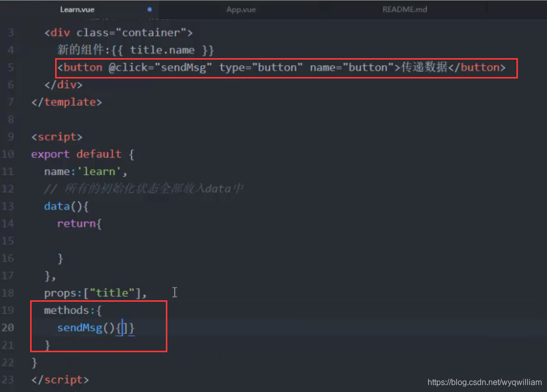Viewport: 547px width, 392px height.
Task: Place cursor on 'export default {' line
Action: tap(83, 154)
